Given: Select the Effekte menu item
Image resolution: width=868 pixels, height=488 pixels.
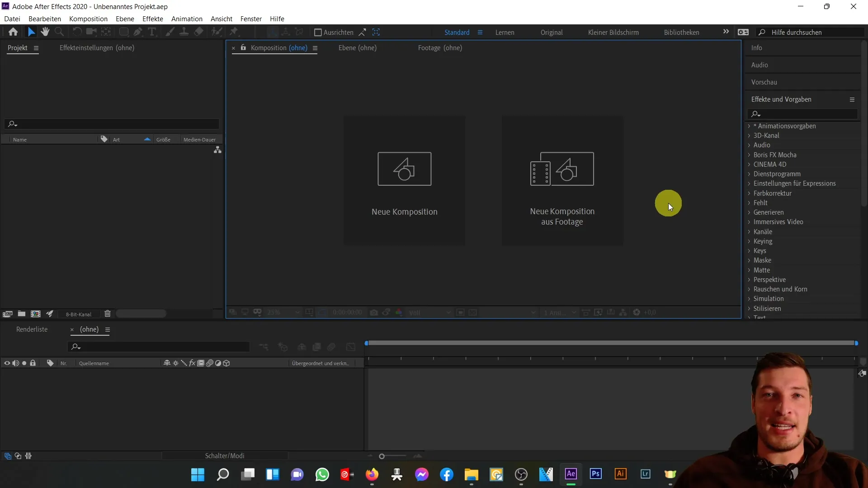Looking at the screenshot, I should coord(153,19).
